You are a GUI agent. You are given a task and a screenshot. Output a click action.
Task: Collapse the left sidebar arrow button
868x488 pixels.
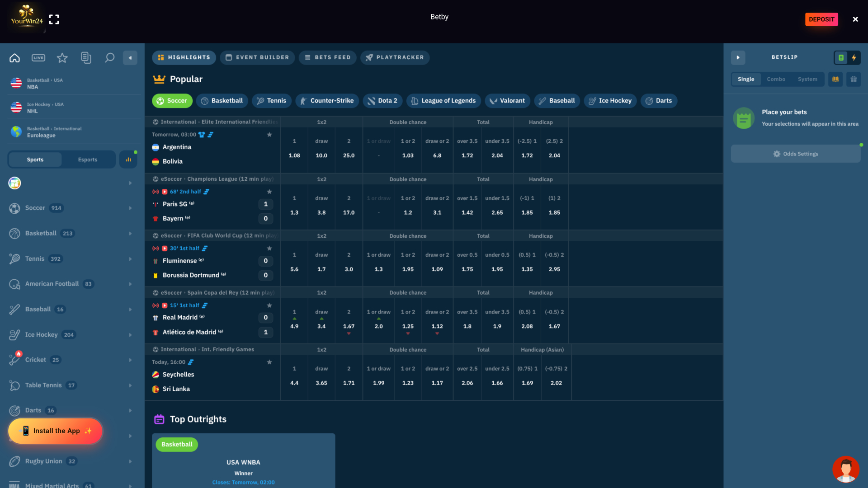click(x=130, y=58)
